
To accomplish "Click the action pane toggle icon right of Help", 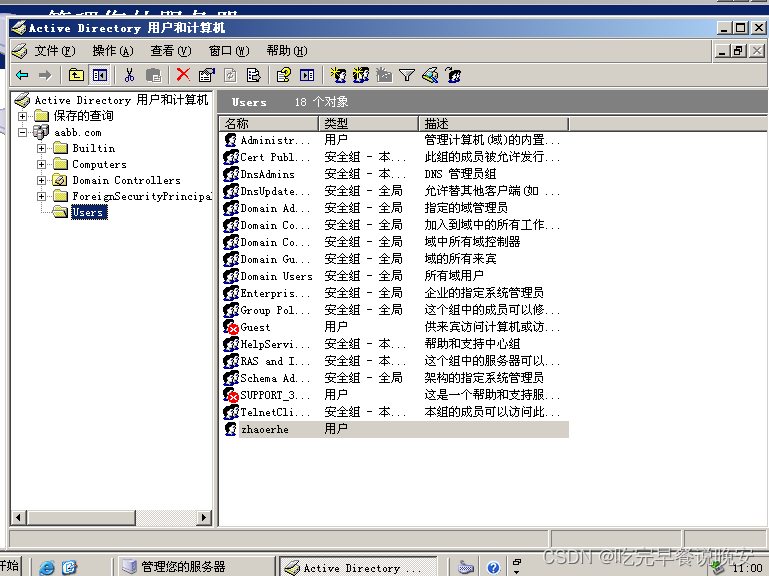I will [x=307, y=75].
